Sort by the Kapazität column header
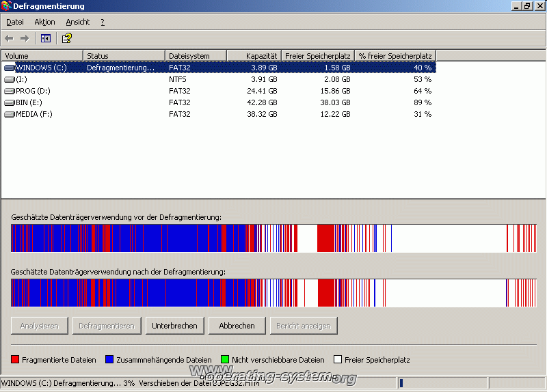The height and width of the screenshot is (392, 547). coord(254,56)
